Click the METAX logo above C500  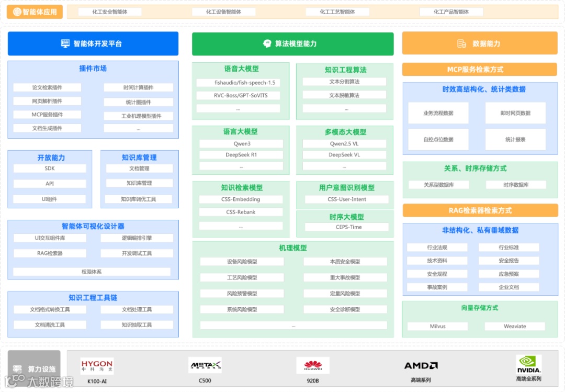[x=206, y=366]
